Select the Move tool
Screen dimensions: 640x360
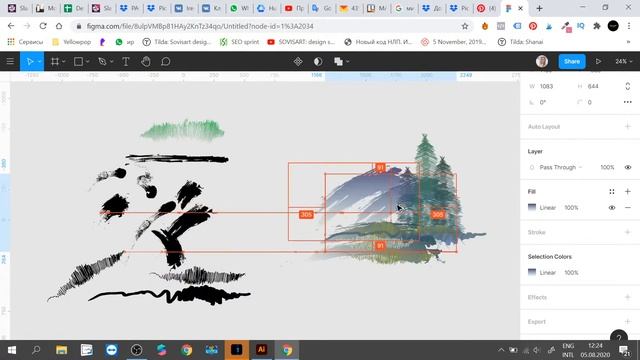coord(29,62)
